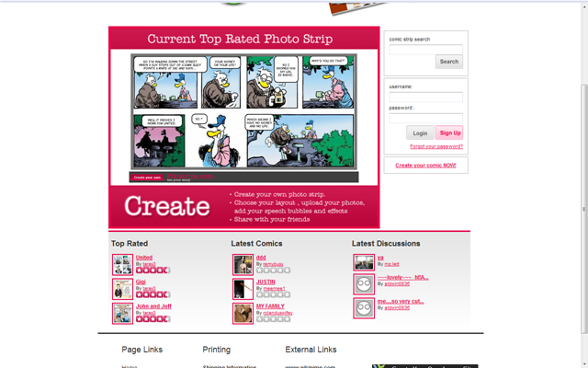The height and width of the screenshot is (368, 588).
Task: Open the Gigi comic thumbnail
Action: pyautogui.click(x=122, y=289)
